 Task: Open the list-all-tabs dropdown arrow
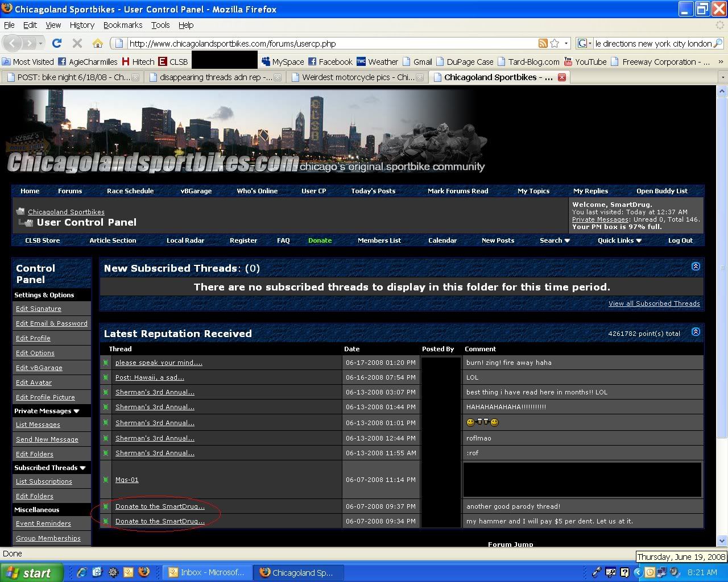[722, 77]
